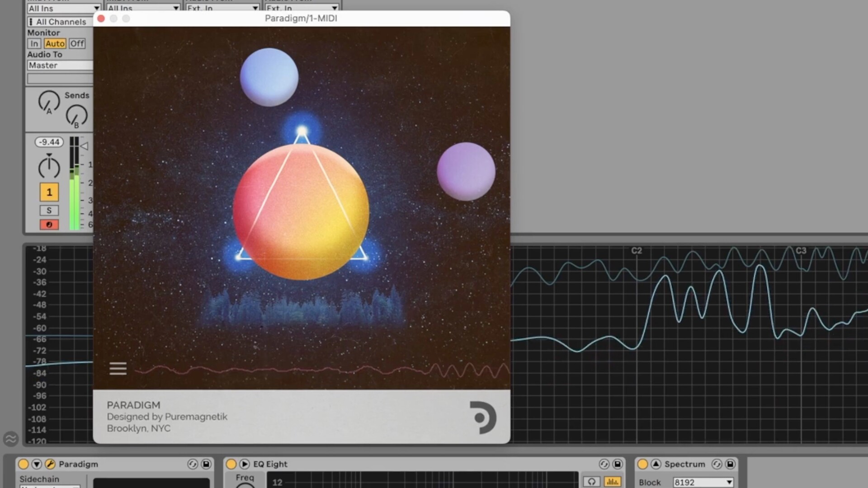Click the volume fader triangle handle
This screenshot has height=488, width=868.
click(84, 146)
